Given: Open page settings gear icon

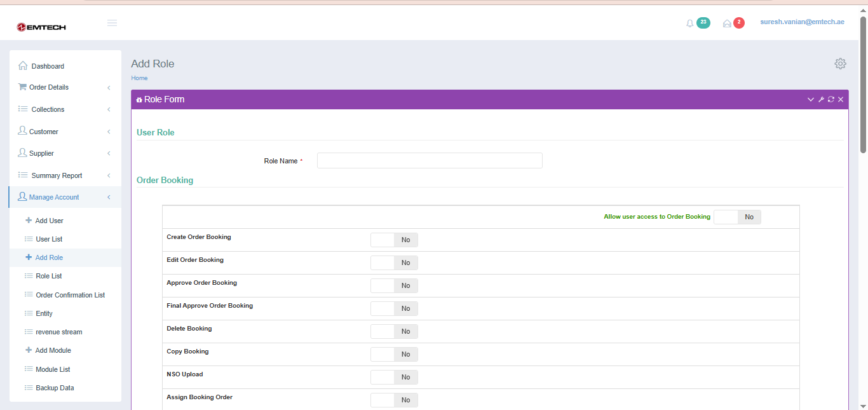Looking at the screenshot, I should [840, 64].
